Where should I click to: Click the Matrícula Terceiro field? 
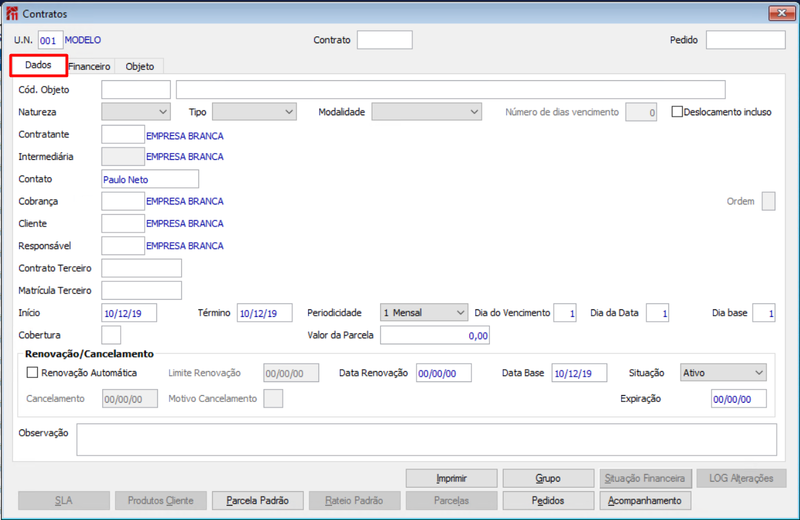click(141, 290)
